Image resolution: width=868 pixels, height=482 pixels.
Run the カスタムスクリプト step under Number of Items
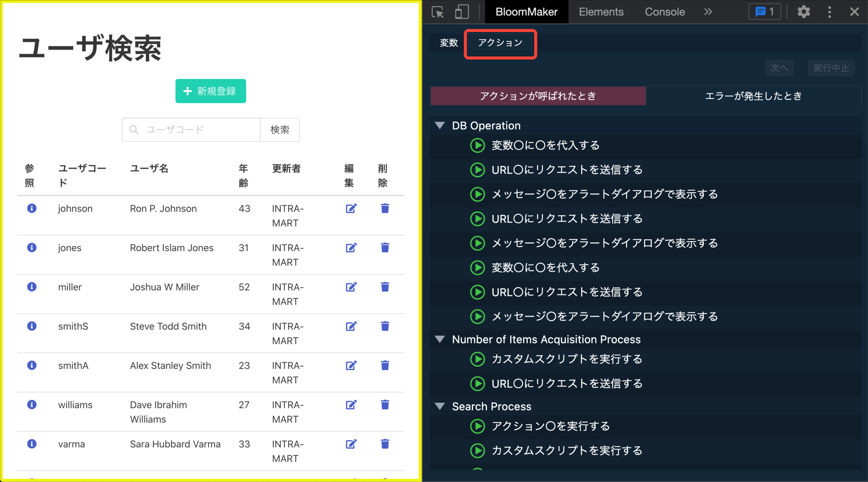(477, 359)
